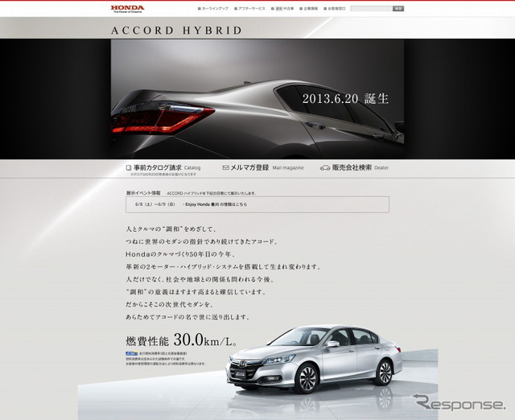Click the silver Accord sedan photo

315,359
